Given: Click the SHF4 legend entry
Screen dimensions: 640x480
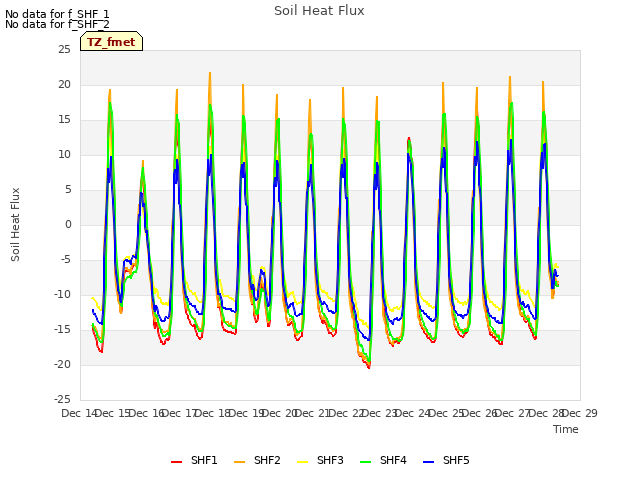Looking at the screenshot, I should [384, 460].
